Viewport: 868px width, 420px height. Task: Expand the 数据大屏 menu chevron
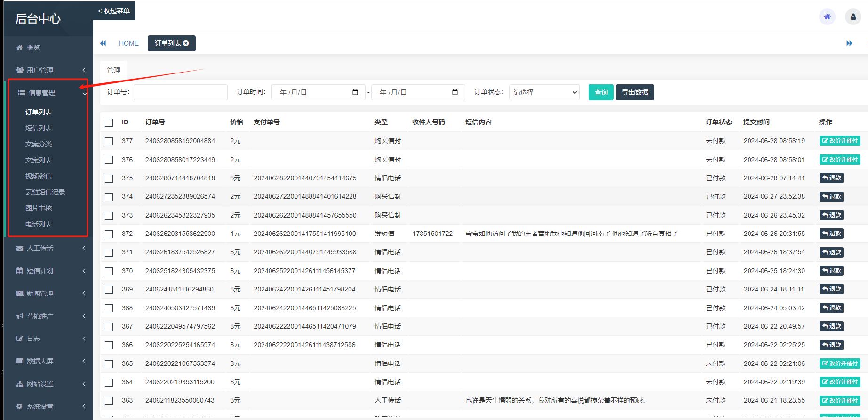point(84,361)
